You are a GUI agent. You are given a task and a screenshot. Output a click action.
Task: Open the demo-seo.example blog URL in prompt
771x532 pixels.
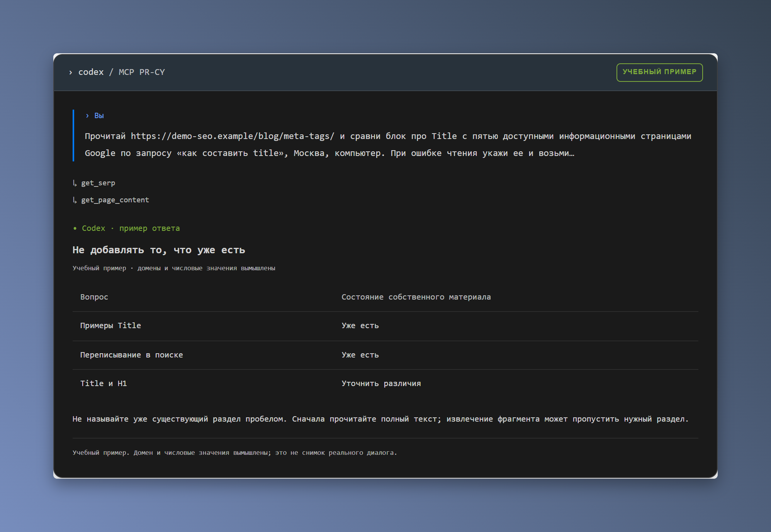(232, 136)
